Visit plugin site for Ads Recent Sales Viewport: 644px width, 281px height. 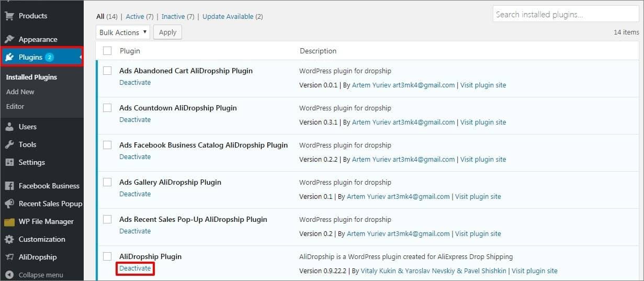[478, 233]
